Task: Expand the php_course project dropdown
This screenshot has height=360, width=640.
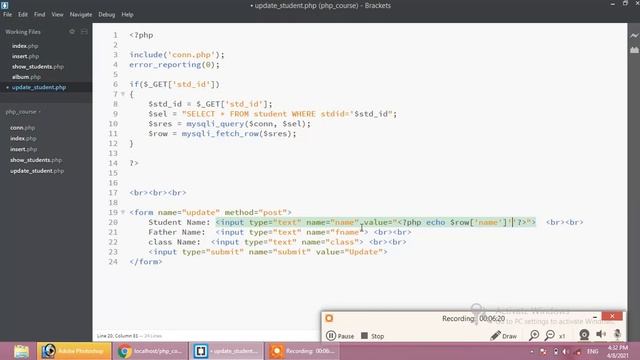Action: tap(23, 111)
